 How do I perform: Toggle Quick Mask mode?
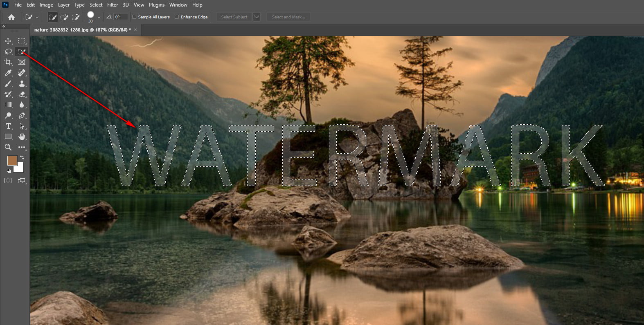click(8, 180)
